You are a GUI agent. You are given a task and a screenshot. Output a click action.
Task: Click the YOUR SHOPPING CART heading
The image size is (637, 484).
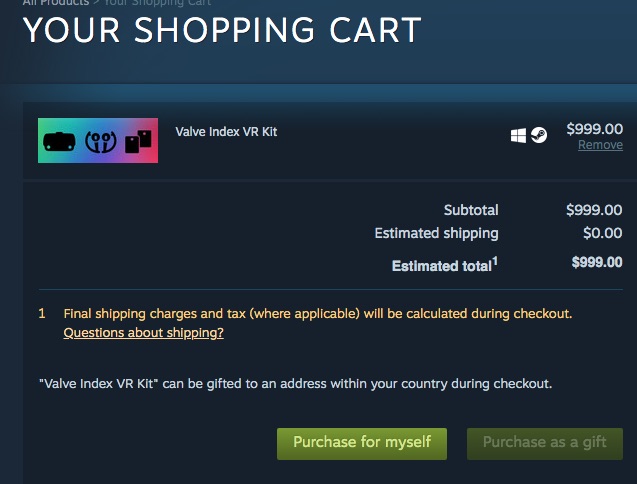[x=222, y=30]
